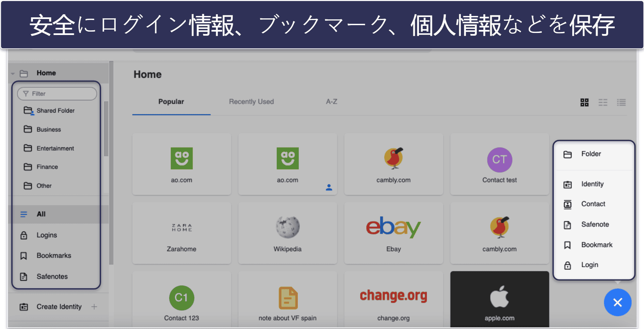Image resolution: width=644 pixels, height=329 pixels.
Task: Click Create Identity in sidebar
Action: click(59, 307)
